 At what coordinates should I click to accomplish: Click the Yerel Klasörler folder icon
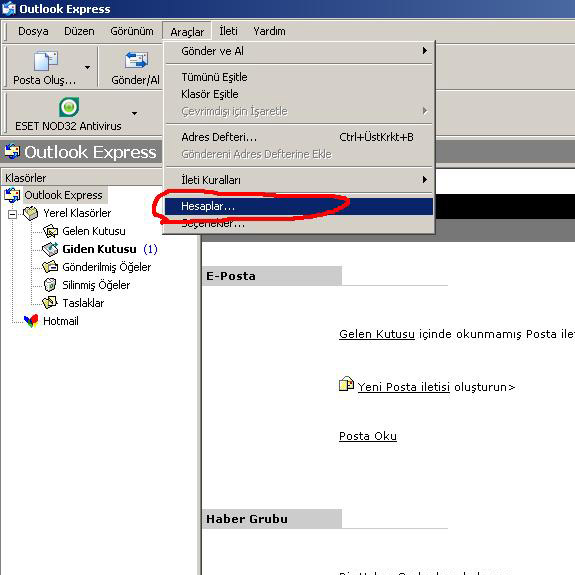coord(30,213)
